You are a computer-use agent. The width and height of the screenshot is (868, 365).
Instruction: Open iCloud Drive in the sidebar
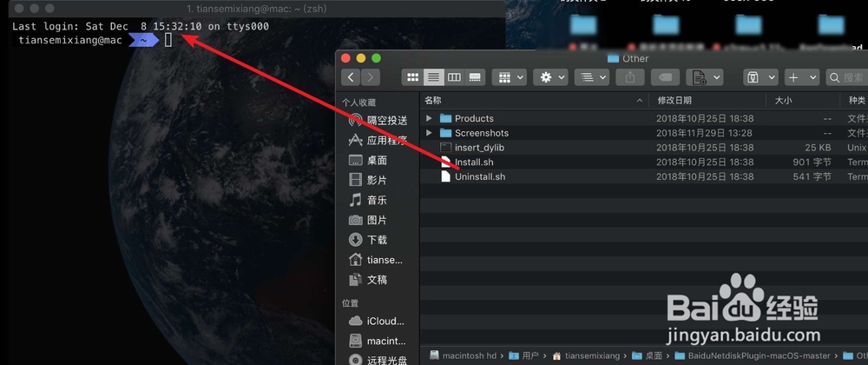coord(377,322)
